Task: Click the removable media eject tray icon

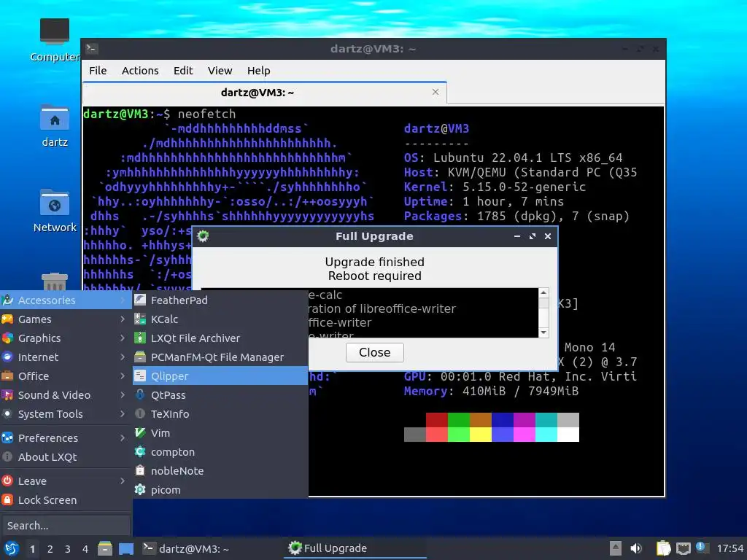Action: point(616,548)
